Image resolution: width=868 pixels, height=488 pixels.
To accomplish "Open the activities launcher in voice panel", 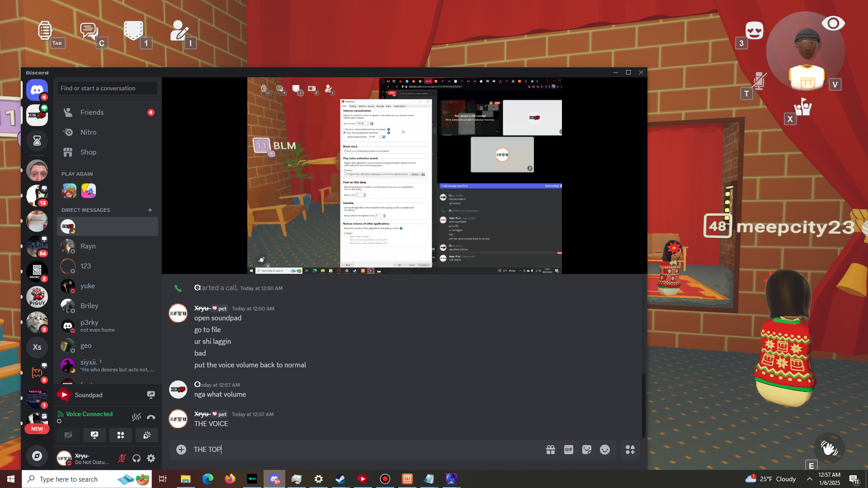I will pyautogui.click(x=121, y=435).
